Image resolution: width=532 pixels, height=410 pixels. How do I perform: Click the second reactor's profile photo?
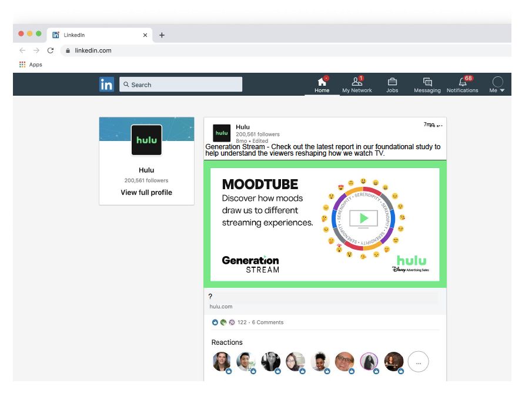click(x=246, y=361)
